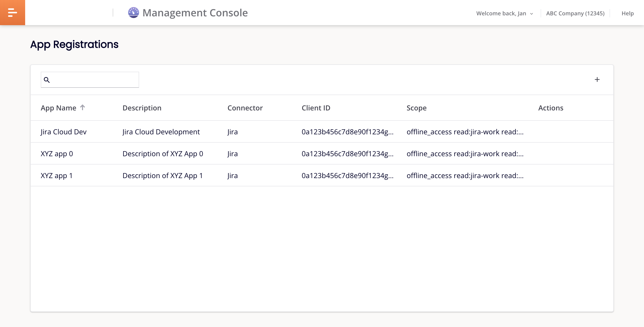This screenshot has height=327, width=644.
Task: Select the XYZ app 0 name cell
Action: [x=57, y=154]
